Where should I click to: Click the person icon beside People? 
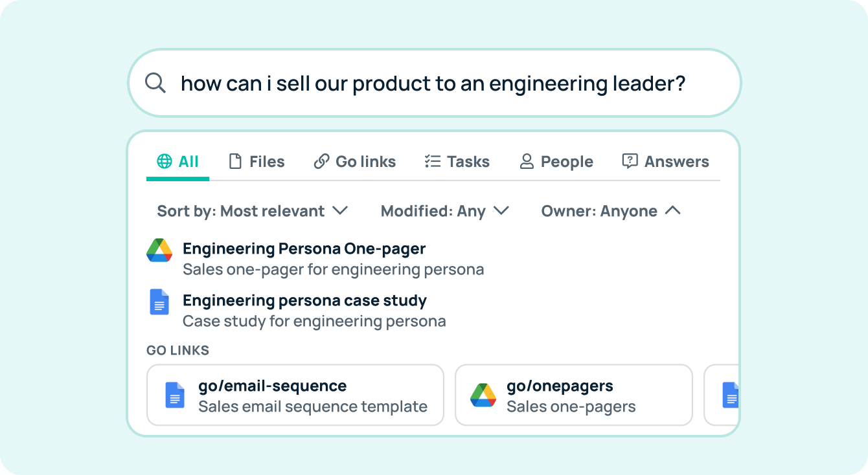click(527, 161)
